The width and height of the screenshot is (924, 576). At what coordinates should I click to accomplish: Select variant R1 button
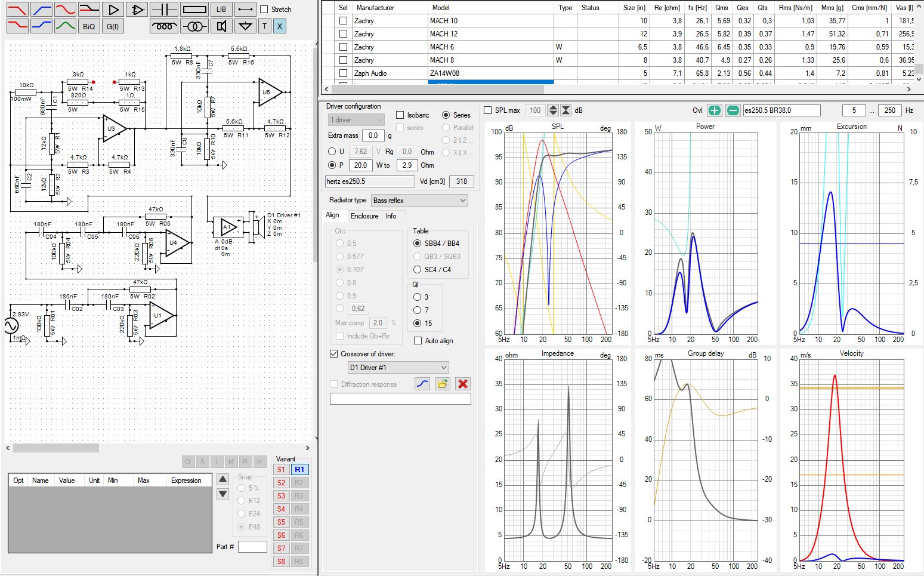tap(299, 470)
